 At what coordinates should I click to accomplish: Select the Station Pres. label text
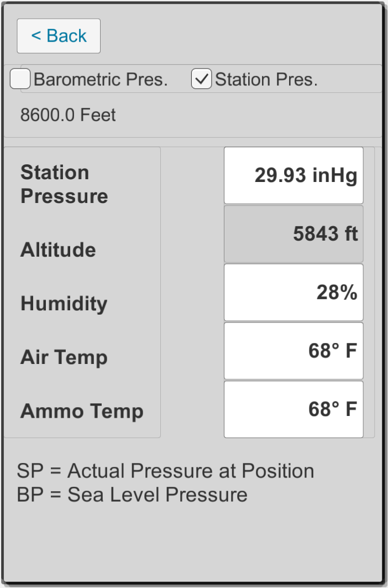pyautogui.click(x=266, y=80)
